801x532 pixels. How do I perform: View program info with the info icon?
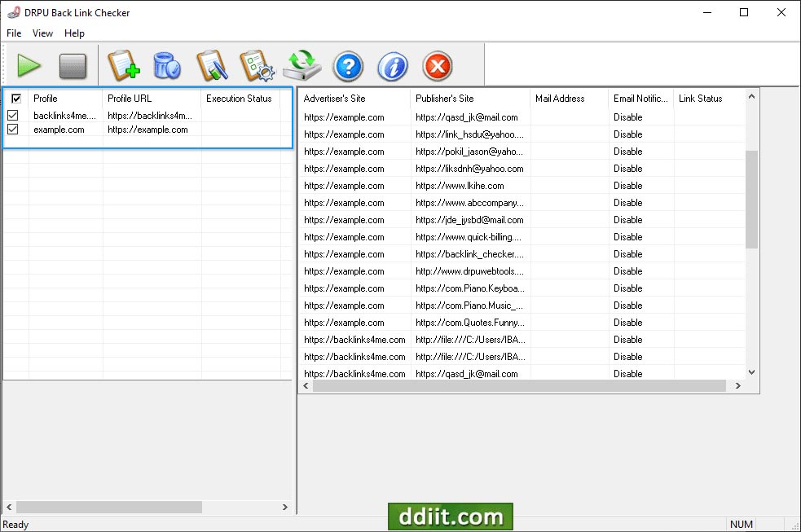(x=392, y=66)
